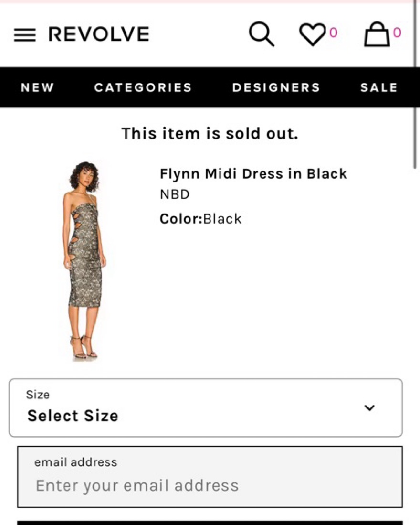The width and height of the screenshot is (420, 525).
Task: Go to the NEW section
Action: coord(37,88)
